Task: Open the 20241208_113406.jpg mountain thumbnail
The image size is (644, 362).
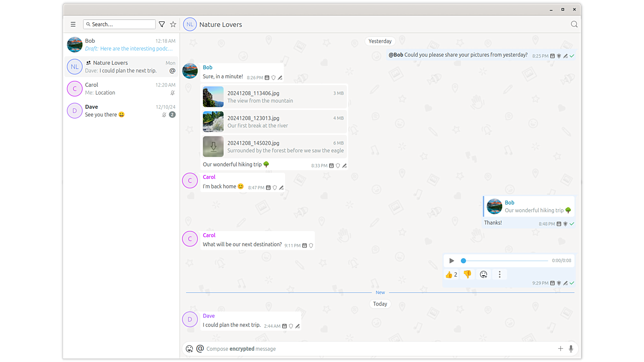Action: (x=213, y=97)
